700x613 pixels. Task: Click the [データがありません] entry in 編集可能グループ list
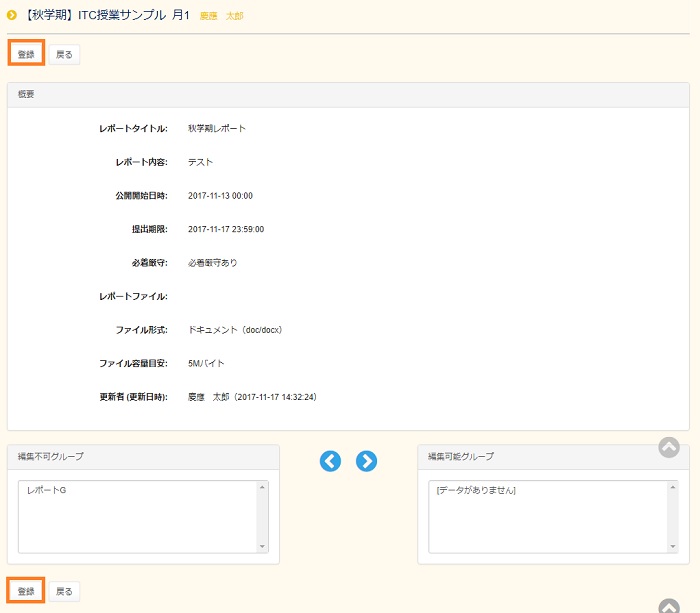point(476,491)
